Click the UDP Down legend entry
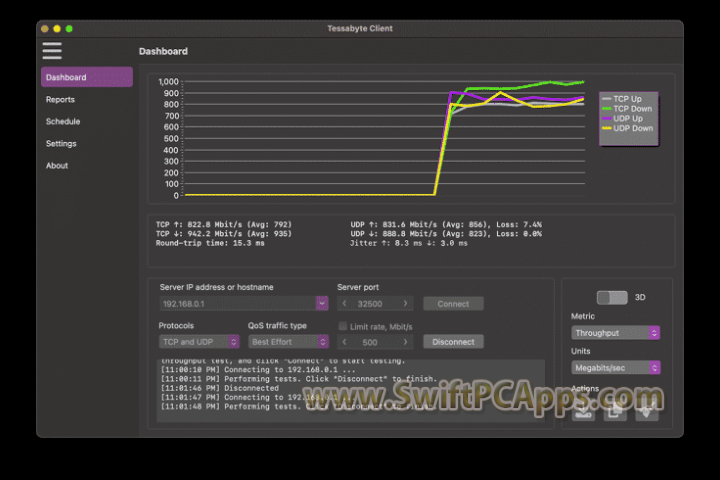 pos(627,128)
